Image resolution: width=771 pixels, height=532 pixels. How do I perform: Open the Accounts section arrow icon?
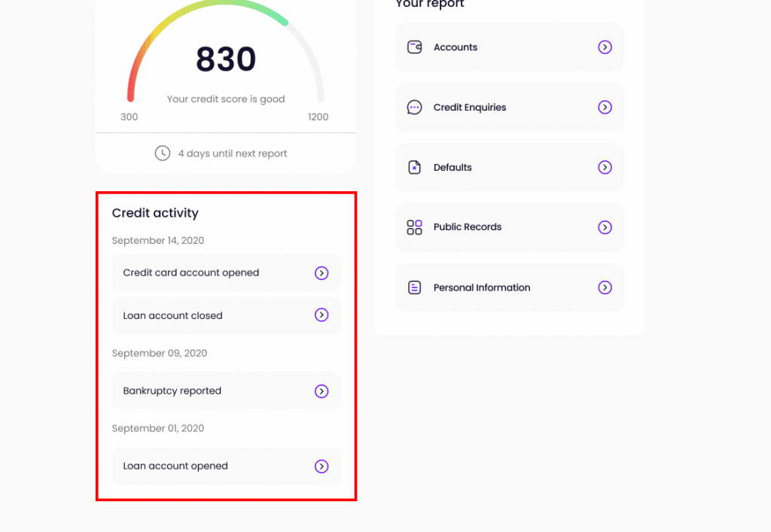pos(605,47)
